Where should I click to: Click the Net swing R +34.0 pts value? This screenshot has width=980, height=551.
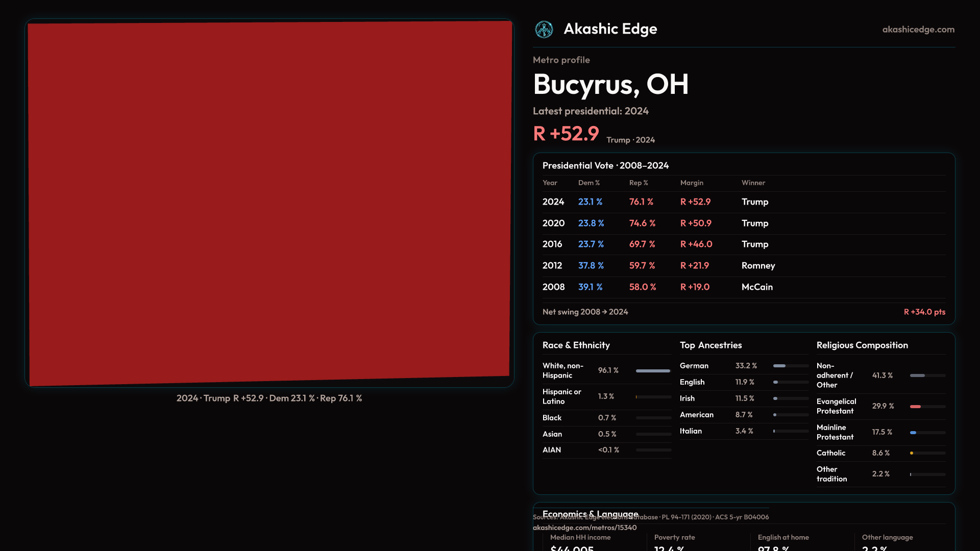point(924,312)
